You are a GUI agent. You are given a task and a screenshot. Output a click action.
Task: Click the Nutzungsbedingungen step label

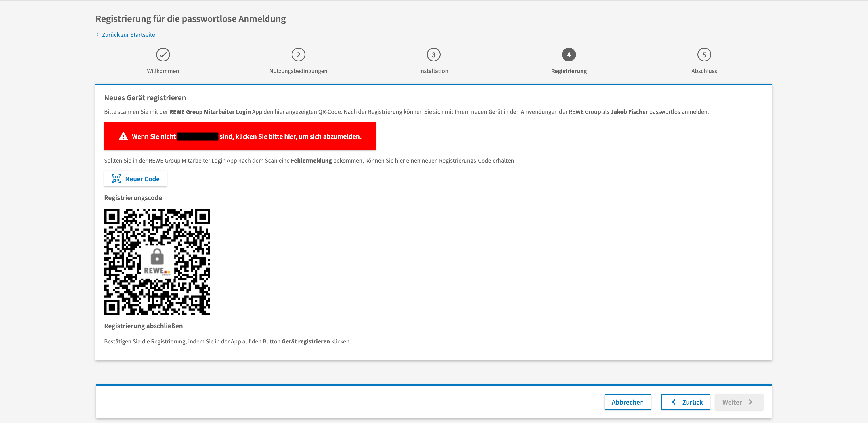pos(298,71)
